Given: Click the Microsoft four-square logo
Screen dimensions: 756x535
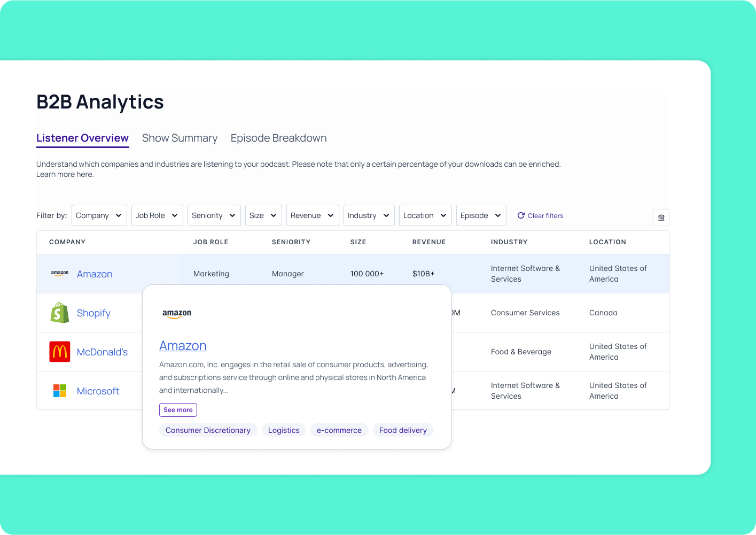Looking at the screenshot, I should point(60,391).
